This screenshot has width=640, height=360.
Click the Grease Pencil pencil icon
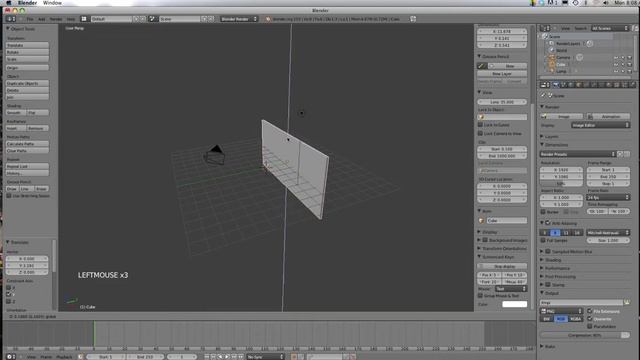[482, 66]
